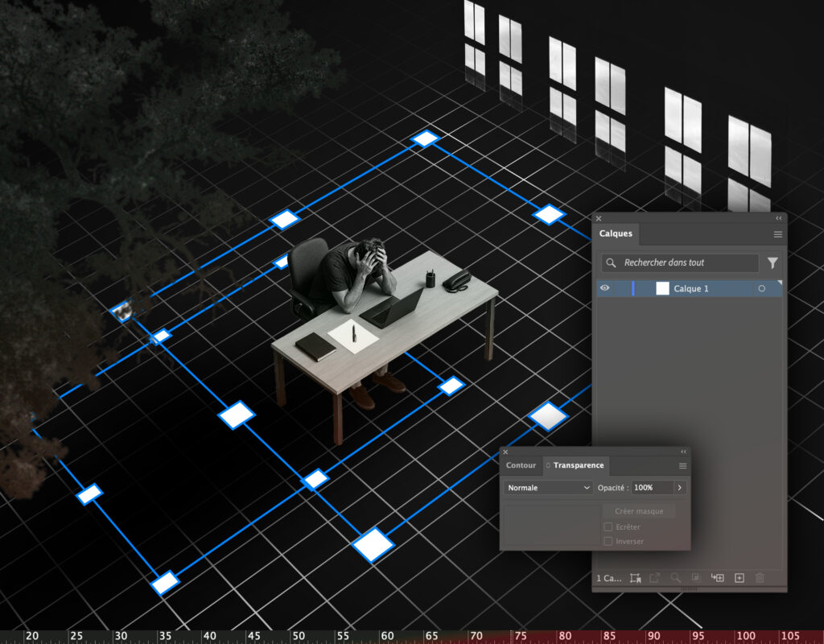This screenshot has width=824, height=644.
Task: Click the create new layer icon
Action: click(x=740, y=578)
